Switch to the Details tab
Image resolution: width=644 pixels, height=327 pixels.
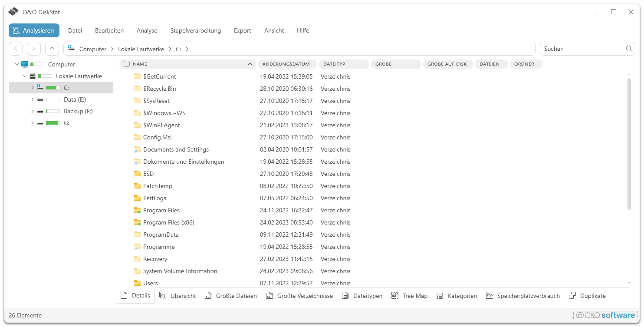pos(135,295)
